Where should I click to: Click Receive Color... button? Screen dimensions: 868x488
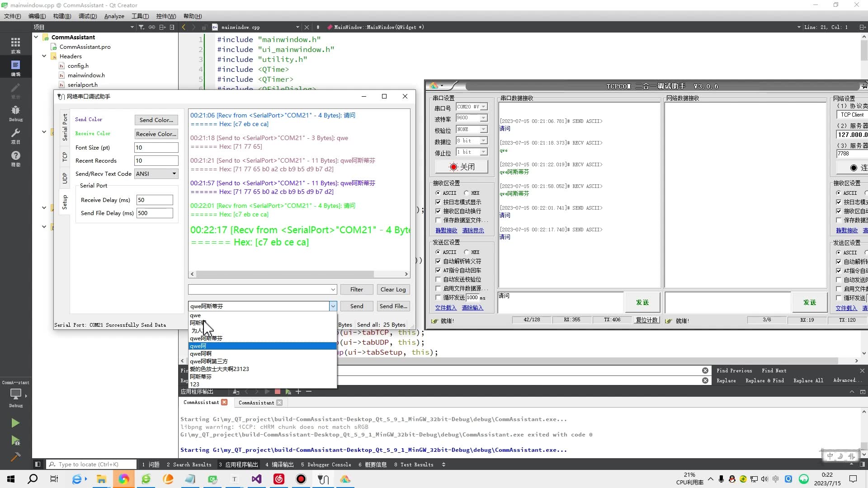click(156, 134)
